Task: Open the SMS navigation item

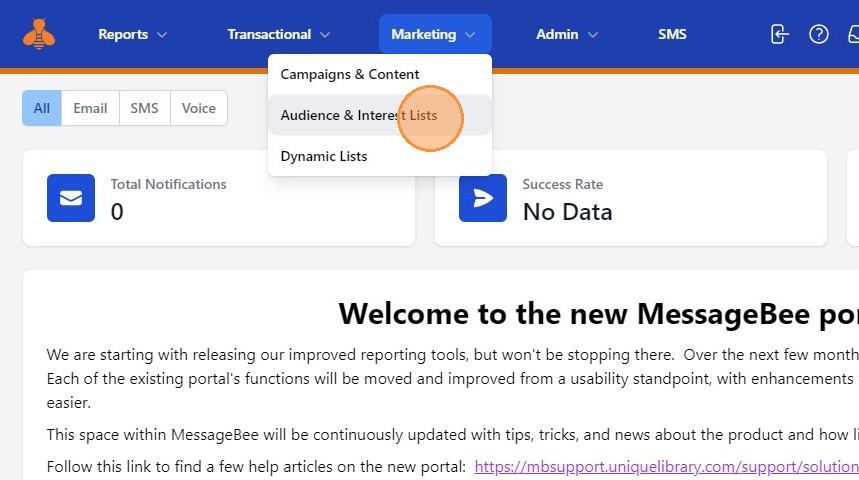Action: coord(672,34)
